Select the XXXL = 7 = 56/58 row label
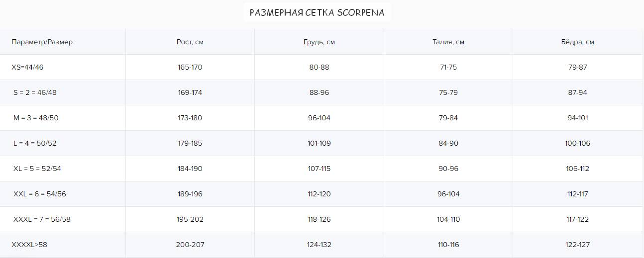The width and height of the screenshot is (644, 258). point(42,219)
